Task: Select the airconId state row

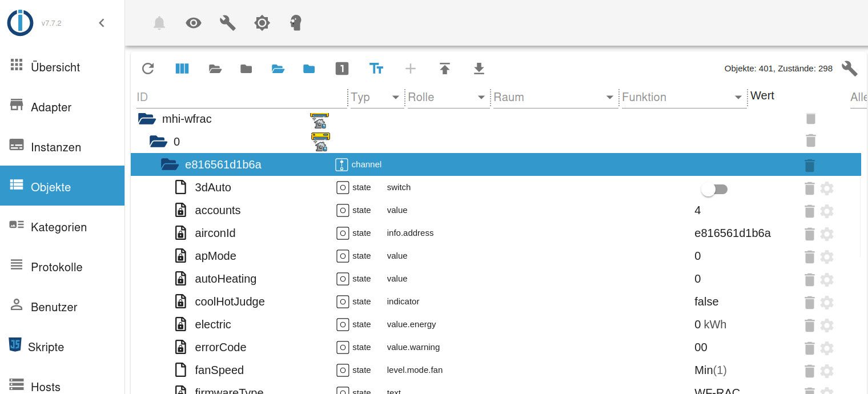Action: 496,233
